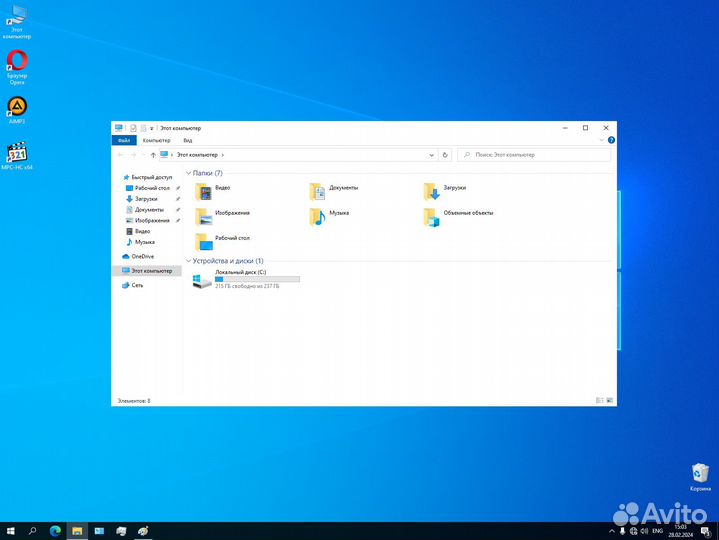
Task: Open the Windows Start menu
Action: tap(11, 531)
